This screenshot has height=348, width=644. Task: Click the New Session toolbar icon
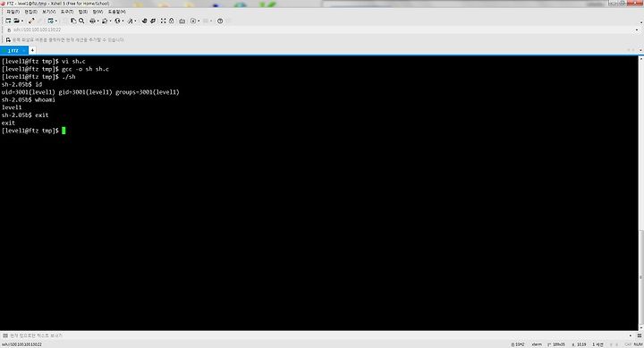coord(8,21)
